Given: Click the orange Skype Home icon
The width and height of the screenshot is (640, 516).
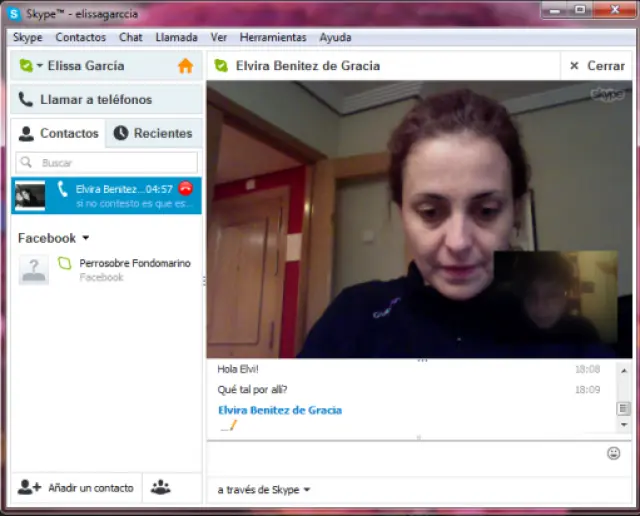Looking at the screenshot, I should coord(186,66).
